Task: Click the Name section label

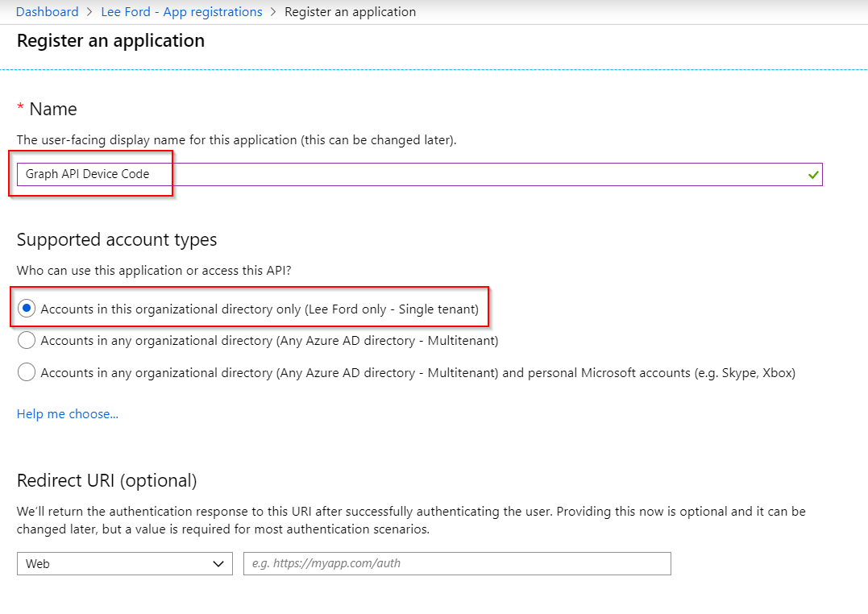Action: [x=53, y=109]
